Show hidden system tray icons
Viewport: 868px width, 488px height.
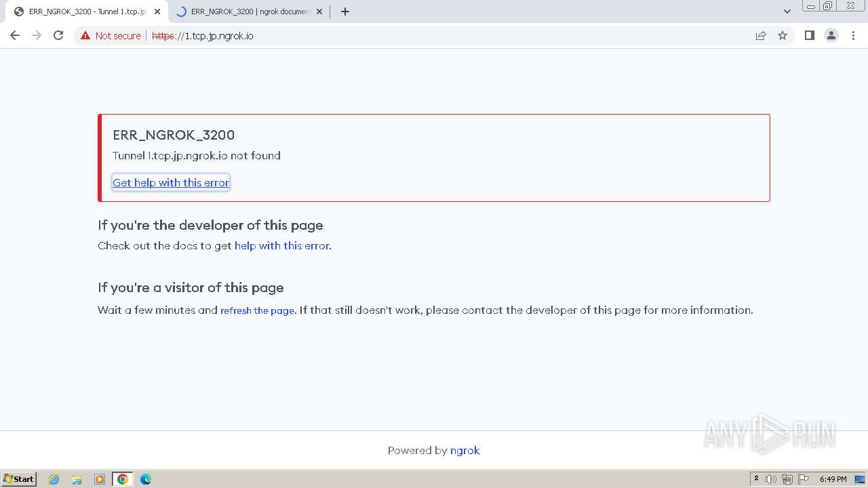click(x=756, y=479)
